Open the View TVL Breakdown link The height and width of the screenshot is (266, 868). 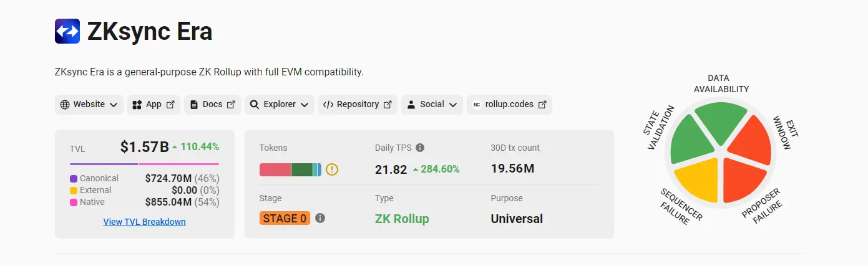pos(145,222)
